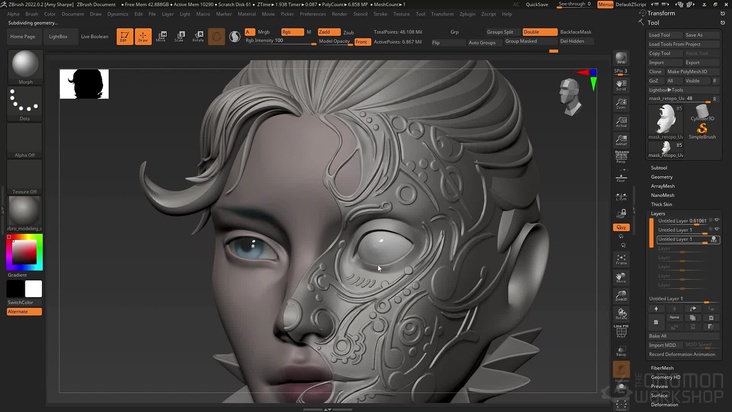Activate the Draw mode button

tap(143, 36)
